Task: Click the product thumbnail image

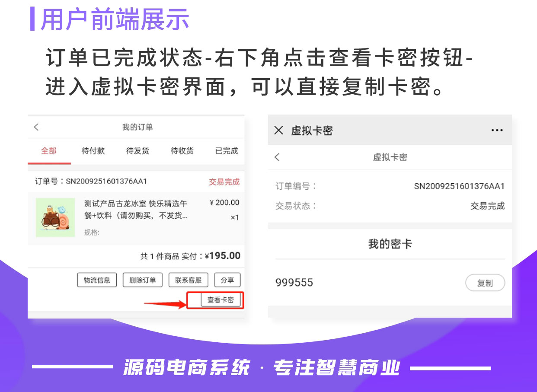Action: [55, 217]
